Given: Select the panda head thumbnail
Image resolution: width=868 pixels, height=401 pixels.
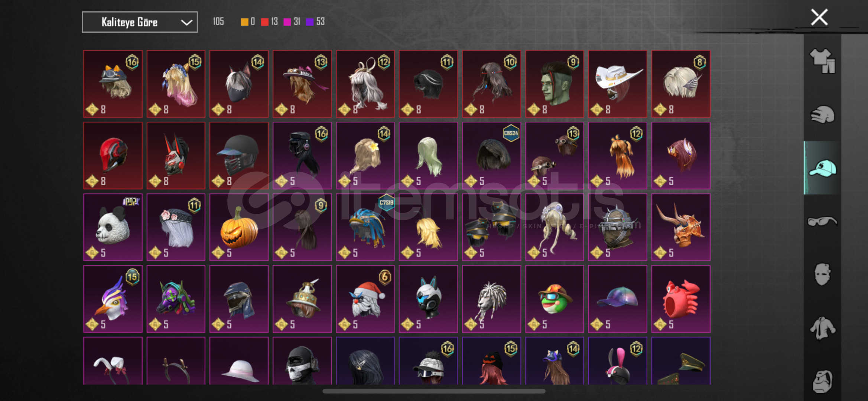Looking at the screenshot, I should pos(113,227).
